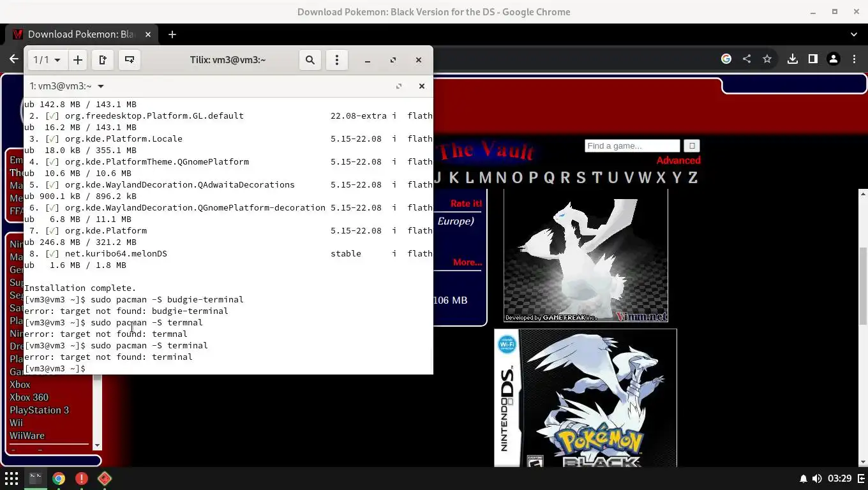Click page scrollbar up arrow
Screen dimensions: 868x490
863,193
